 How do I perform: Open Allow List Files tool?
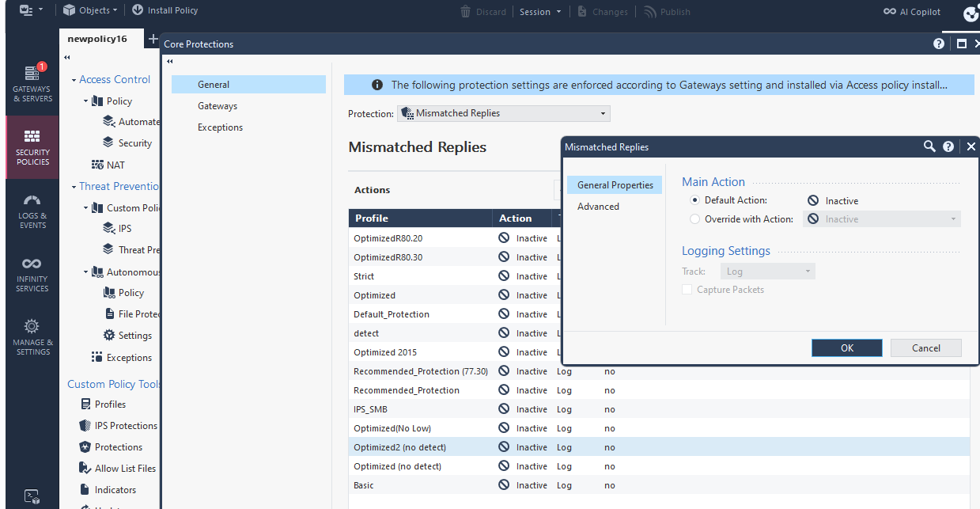pos(119,469)
